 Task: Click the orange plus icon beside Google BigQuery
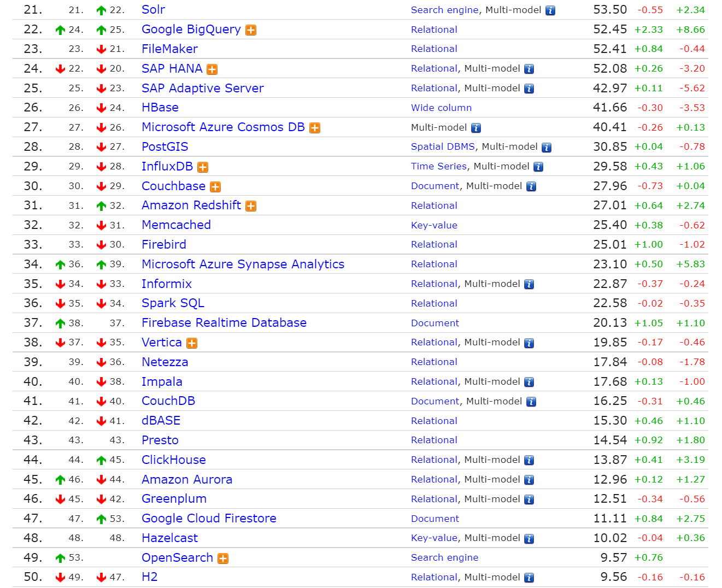(x=251, y=30)
